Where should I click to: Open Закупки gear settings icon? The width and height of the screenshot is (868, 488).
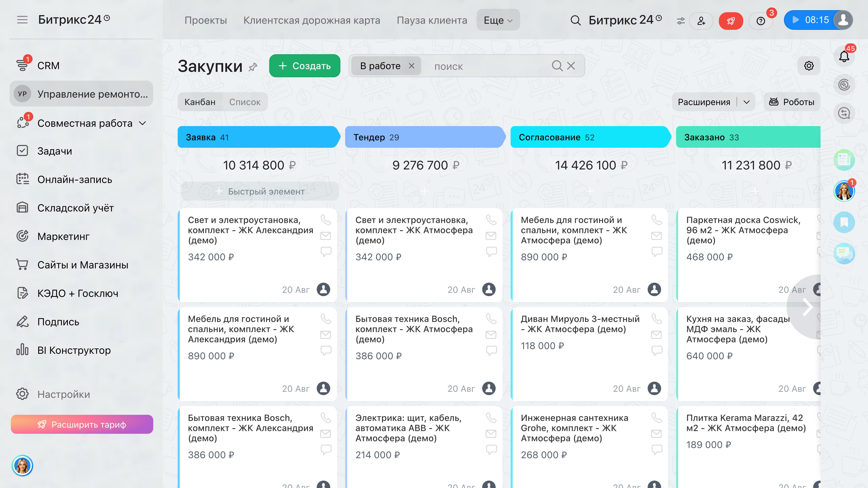[x=809, y=66]
